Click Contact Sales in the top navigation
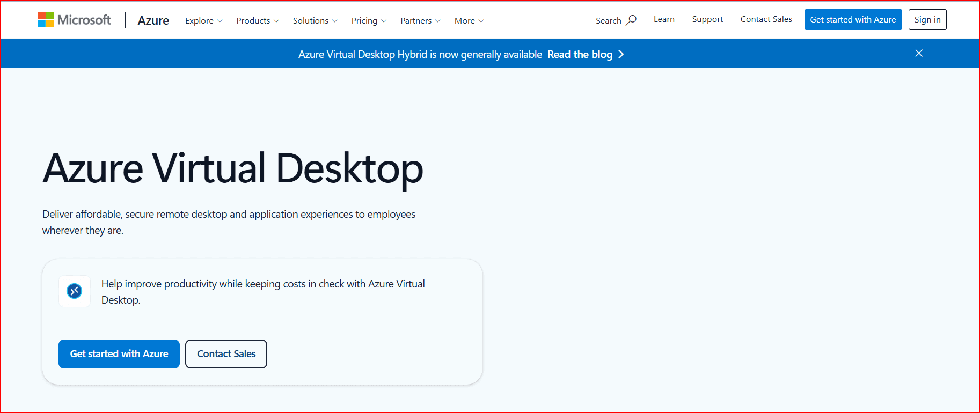Screen dimensions: 980x413 pyautogui.click(x=766, y=19)
